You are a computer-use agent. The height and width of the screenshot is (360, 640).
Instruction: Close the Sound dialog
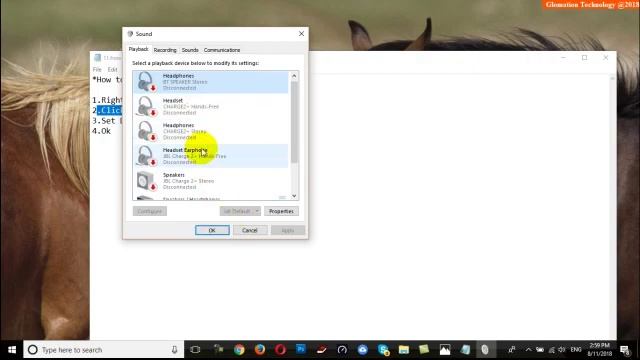pyautogui.click(x=301, y=34)
